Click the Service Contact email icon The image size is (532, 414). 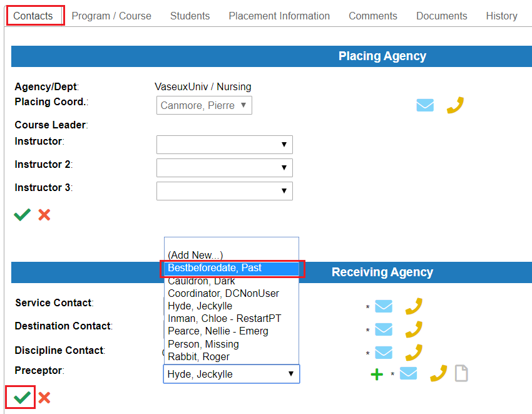384,306
